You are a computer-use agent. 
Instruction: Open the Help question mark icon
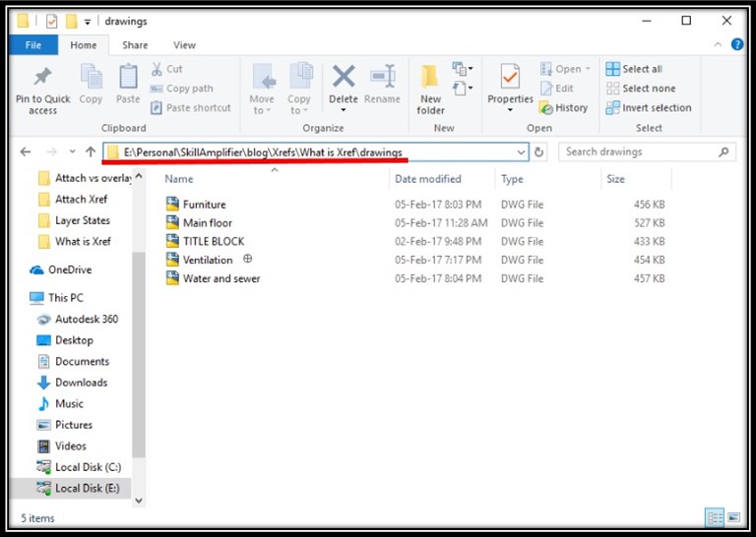(x=736, y=45)
